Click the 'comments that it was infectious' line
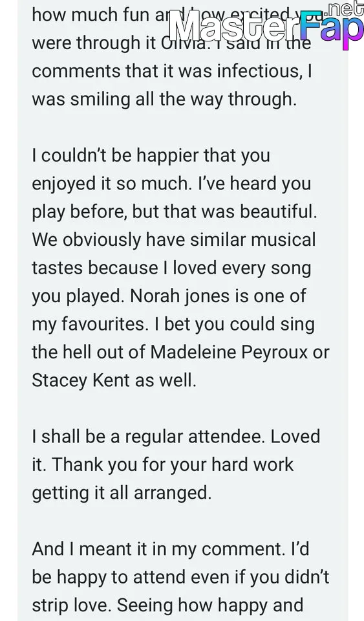 tap(172, 71)
